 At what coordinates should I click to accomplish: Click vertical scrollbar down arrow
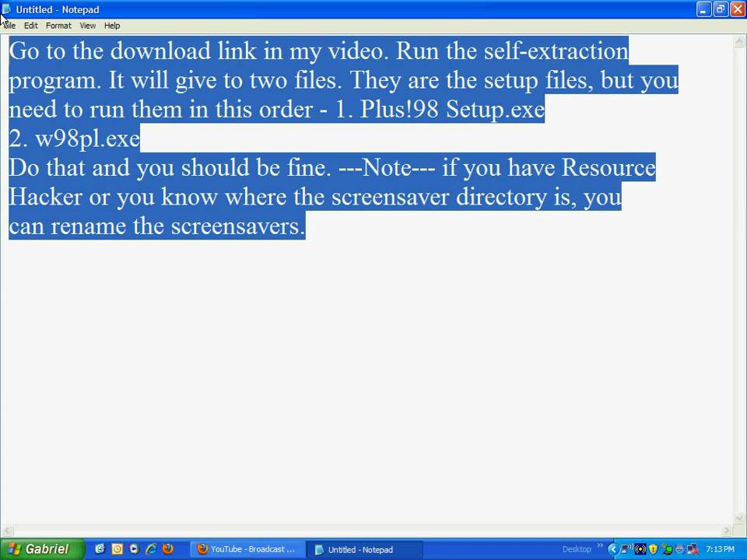coord(739,518)
